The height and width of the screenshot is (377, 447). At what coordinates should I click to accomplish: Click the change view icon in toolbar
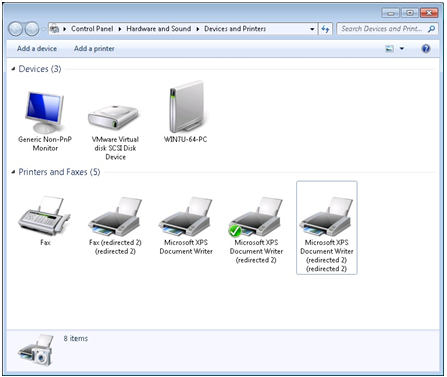tap(389, 49)
